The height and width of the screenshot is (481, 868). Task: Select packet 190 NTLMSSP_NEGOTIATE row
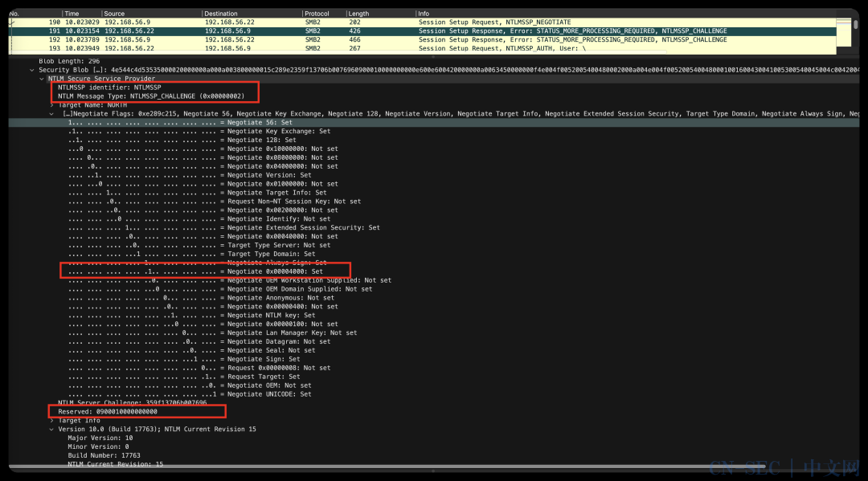422,22
